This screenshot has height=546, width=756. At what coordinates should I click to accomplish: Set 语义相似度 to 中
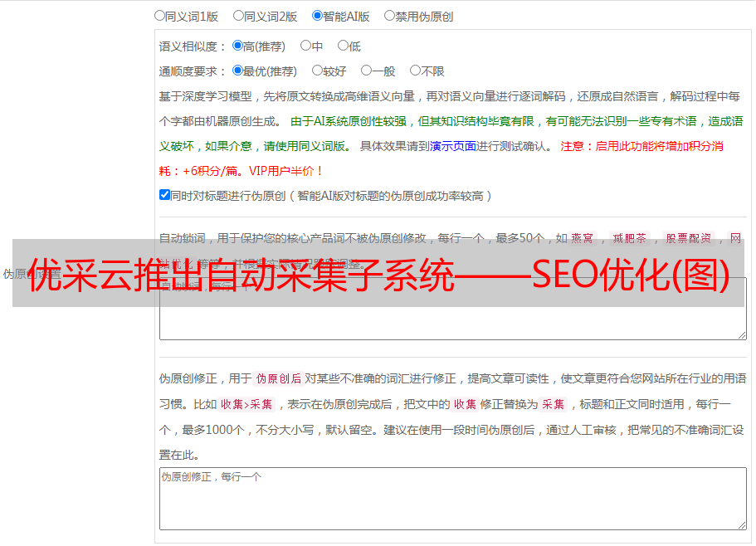click(x=305, y=46)
